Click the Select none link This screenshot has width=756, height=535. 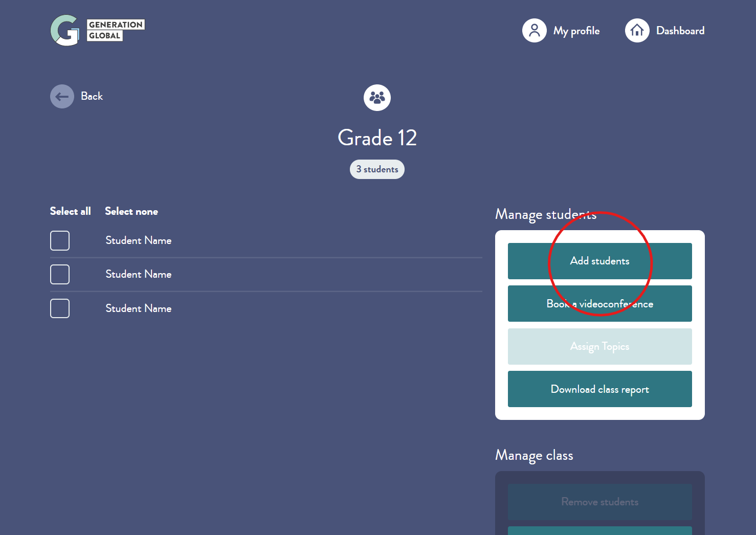click(x=131, y=211)
